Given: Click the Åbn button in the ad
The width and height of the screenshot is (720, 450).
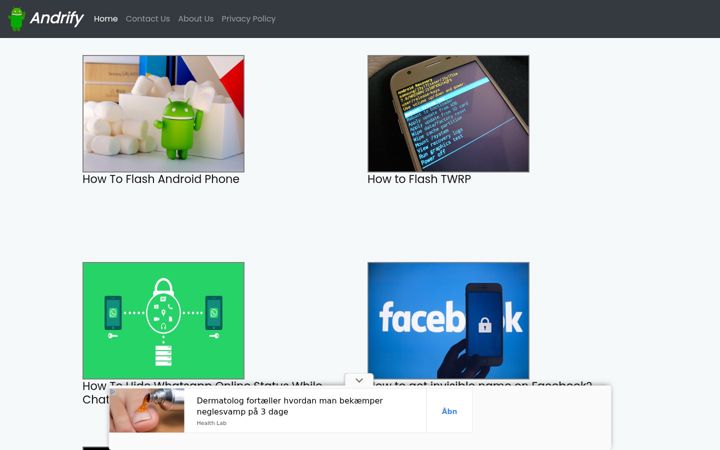Looking at the screenshot, I should (x=449, y=411).
